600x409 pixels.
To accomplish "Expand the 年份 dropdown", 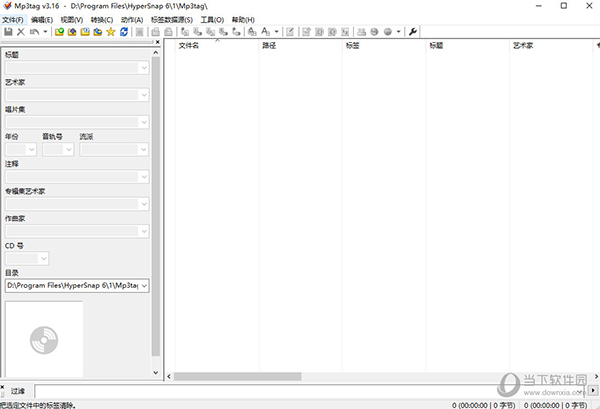I will coord(32,150).
